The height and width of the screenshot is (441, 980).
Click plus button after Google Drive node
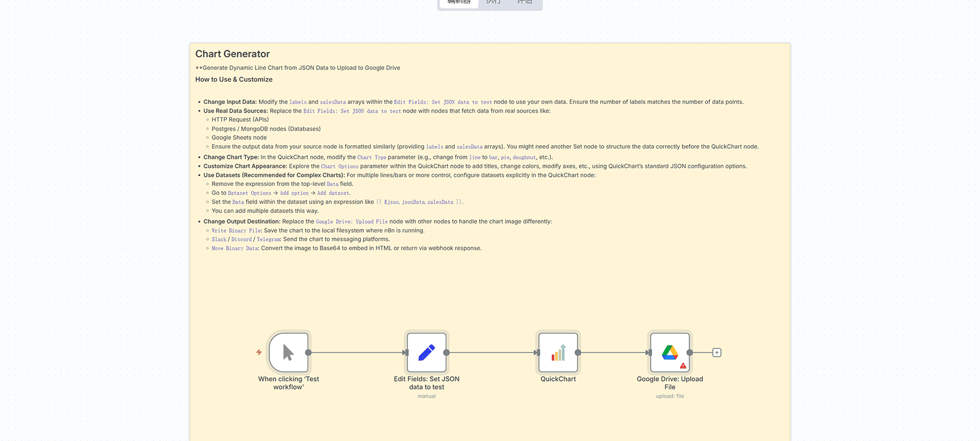[717, 352]
